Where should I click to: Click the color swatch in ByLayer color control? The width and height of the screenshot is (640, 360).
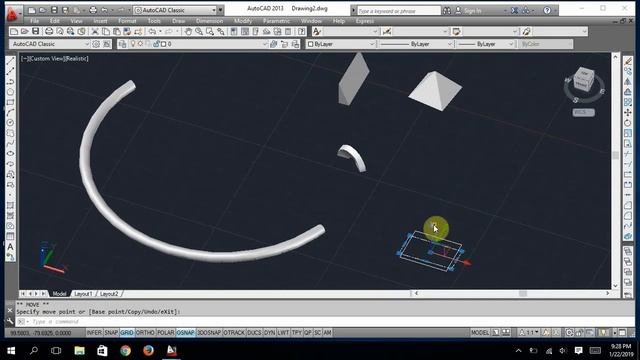(311, 44)
